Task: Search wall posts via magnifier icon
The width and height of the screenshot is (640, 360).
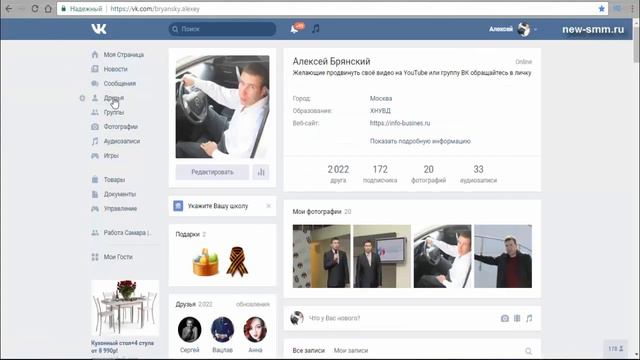Action: pos(528,351)
